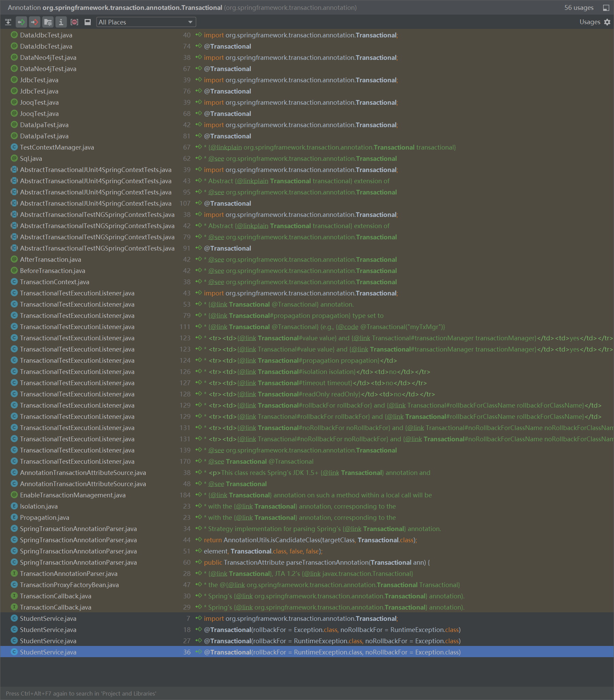614x700 pixels.
Task: Click the @linkplain link in TestContextManager.java row
Action: 226,147
